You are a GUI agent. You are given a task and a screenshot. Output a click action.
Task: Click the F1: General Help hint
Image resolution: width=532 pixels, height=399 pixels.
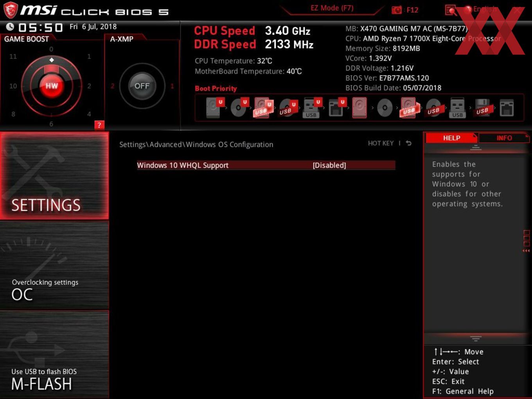click(x=463, y=391)
